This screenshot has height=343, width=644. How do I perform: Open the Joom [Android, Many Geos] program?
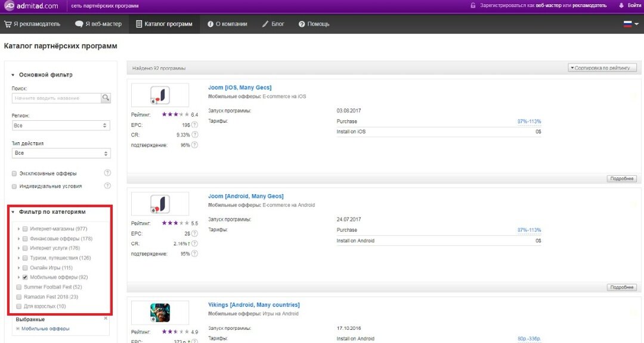pos(246,196)
